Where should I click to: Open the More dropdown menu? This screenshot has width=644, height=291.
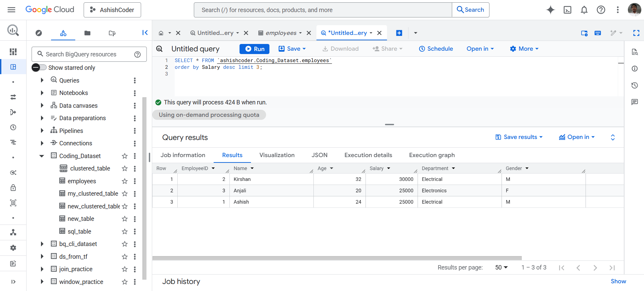[x=524, y=49]
